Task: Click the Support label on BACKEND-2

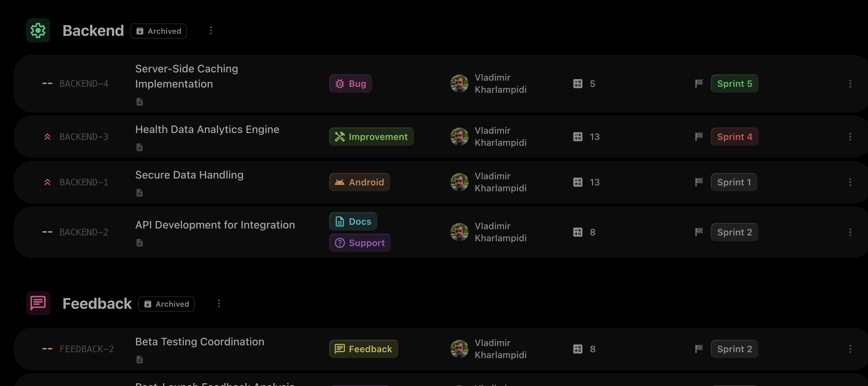Action: [x=360, y=243]
